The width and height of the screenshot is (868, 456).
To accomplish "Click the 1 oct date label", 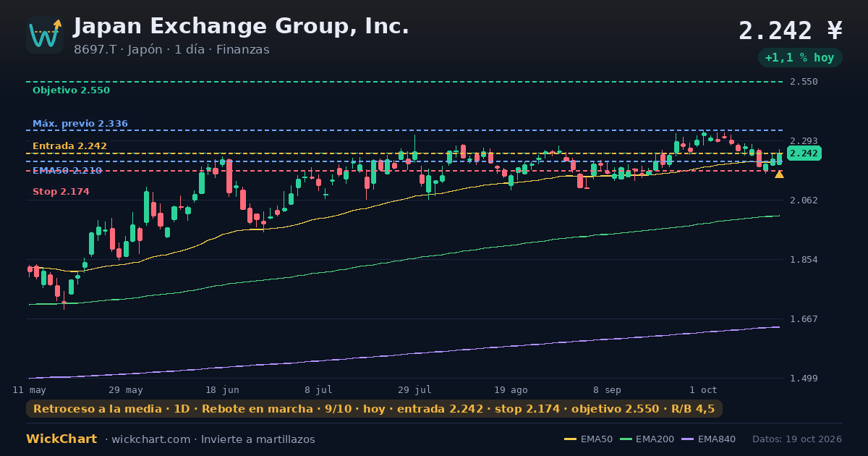I will point(703,389).
